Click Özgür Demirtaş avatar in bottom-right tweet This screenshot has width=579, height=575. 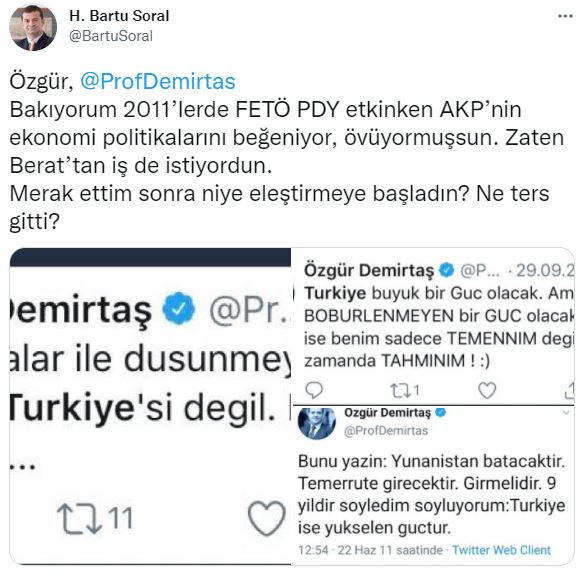click(x=317, y=422)
